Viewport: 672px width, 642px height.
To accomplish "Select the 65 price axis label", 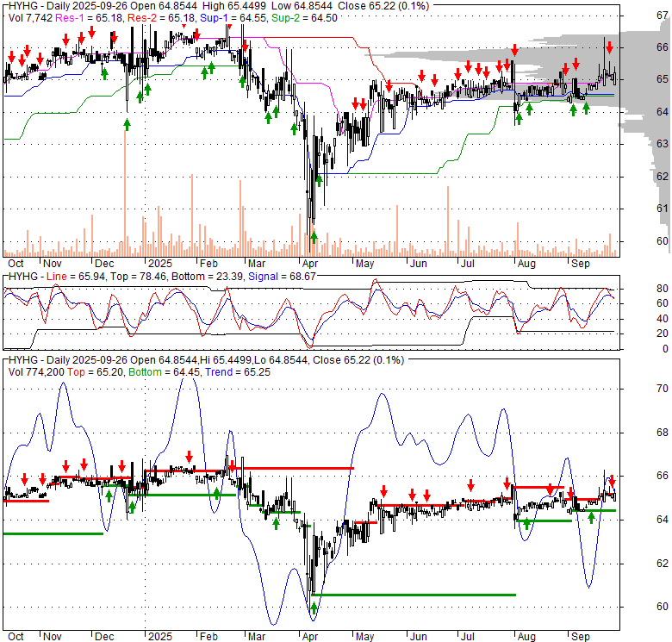I will coord(663,79).
